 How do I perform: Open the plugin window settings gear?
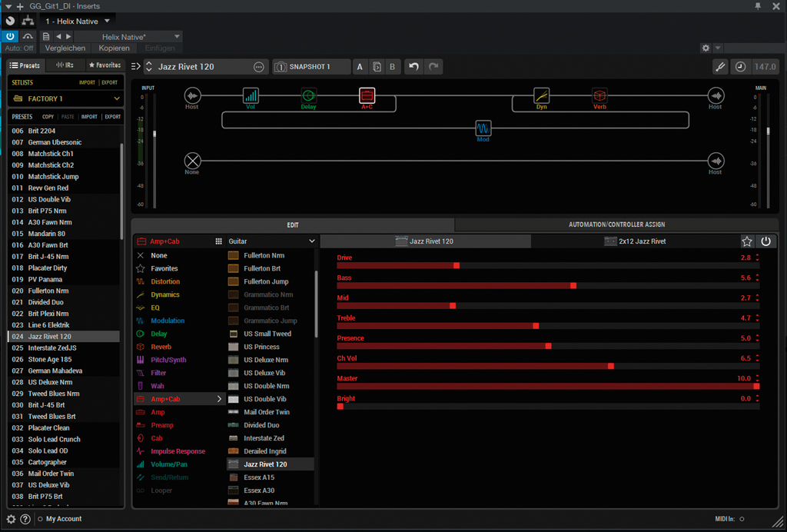[x=706, y=48]
